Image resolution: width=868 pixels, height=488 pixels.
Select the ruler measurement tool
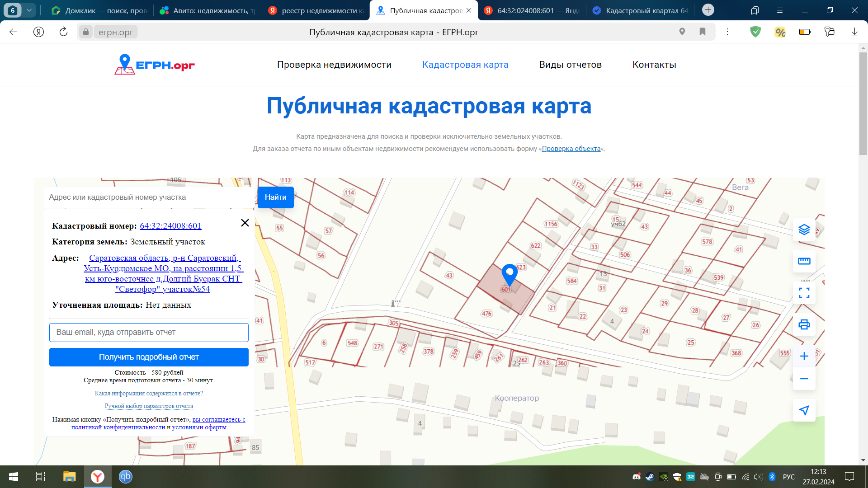point(804,261)
